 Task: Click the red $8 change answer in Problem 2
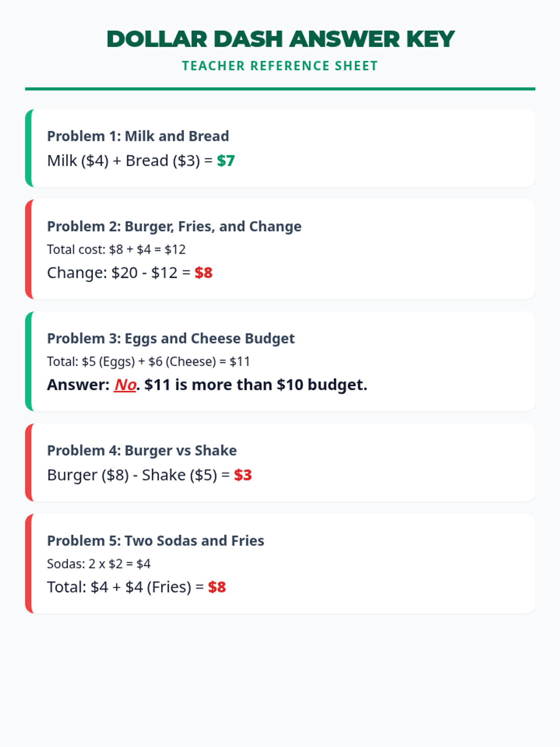pos(203,273)
